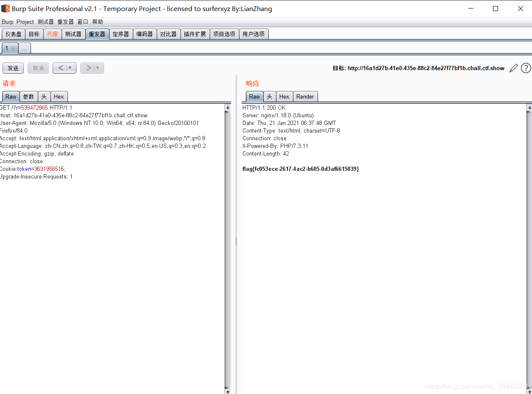Click the Server: nginx/1.18.0 header line

tap(278, 115)
